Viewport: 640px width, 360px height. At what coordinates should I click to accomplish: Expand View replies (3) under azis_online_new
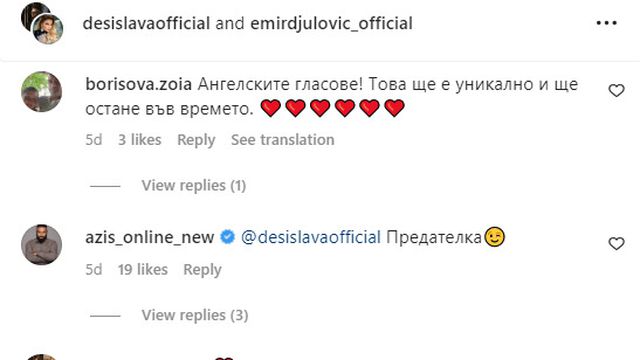tap(195, 315)
